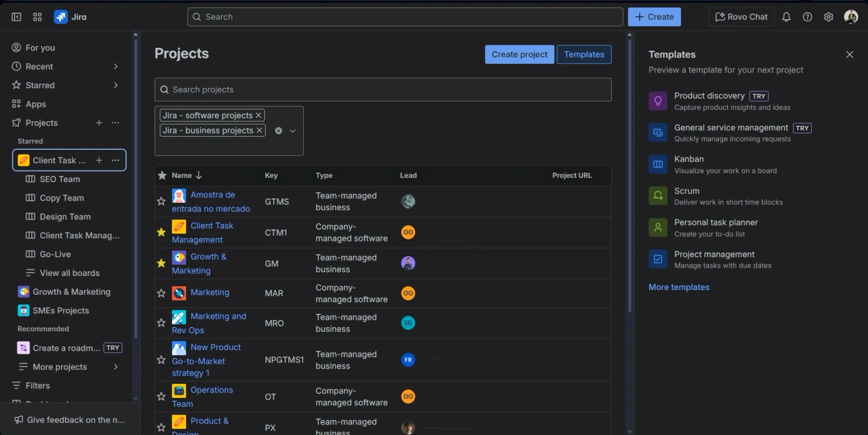Star the Marketing project

click(x=162, y=293)
